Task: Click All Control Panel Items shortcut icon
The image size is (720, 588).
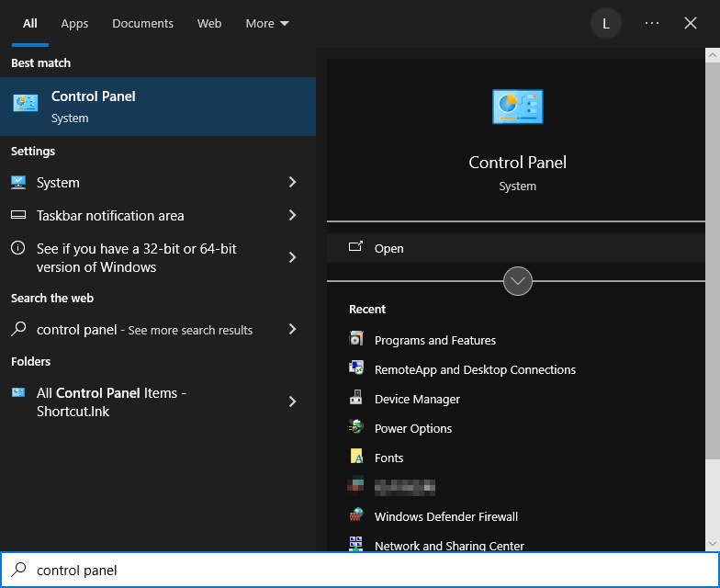Action: pos(18,392)
